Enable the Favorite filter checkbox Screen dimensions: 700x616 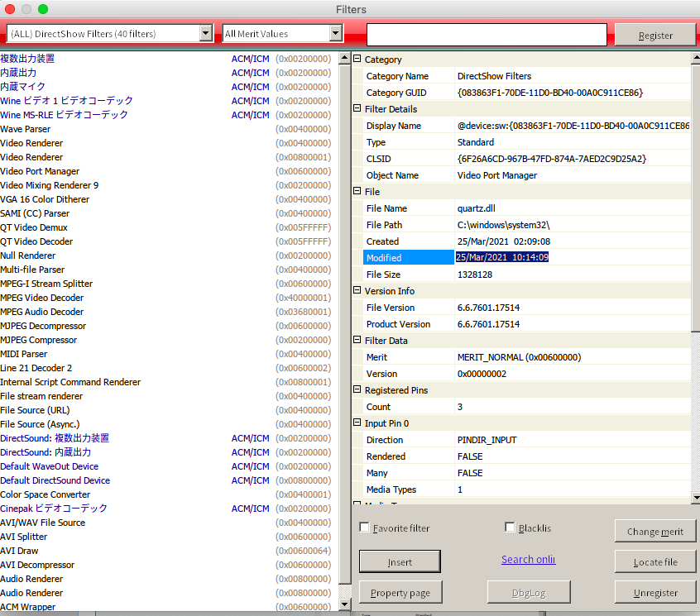365,528
